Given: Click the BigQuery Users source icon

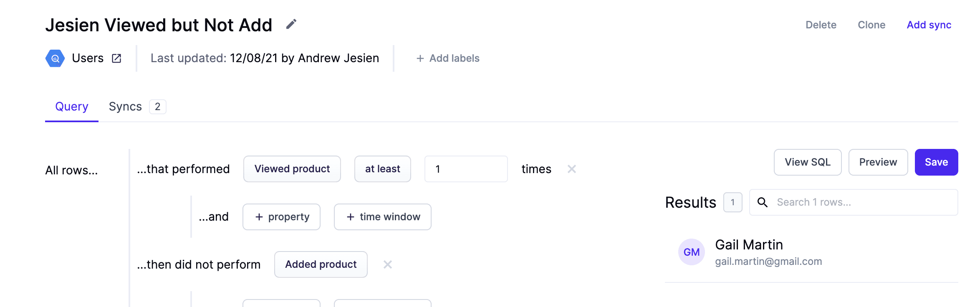Looking at the screenshot, I should (x=55, y=58).
